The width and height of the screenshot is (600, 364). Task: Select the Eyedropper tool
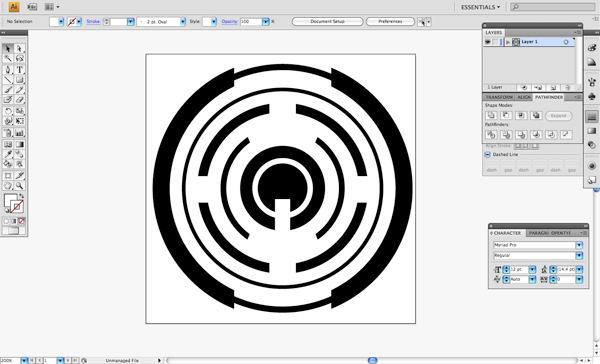click(x=8, y=154)
